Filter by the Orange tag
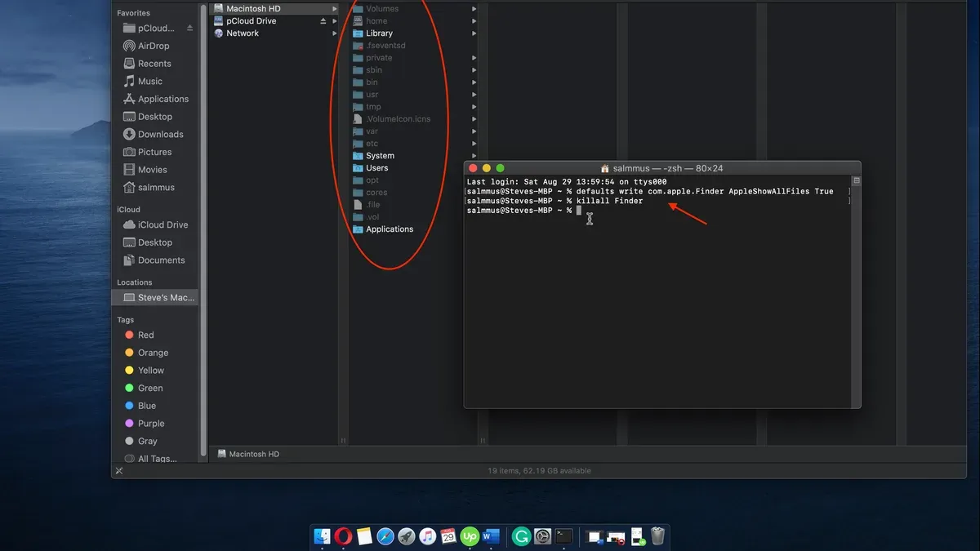Viewport: 980px width, 551px height. point(146,353)
